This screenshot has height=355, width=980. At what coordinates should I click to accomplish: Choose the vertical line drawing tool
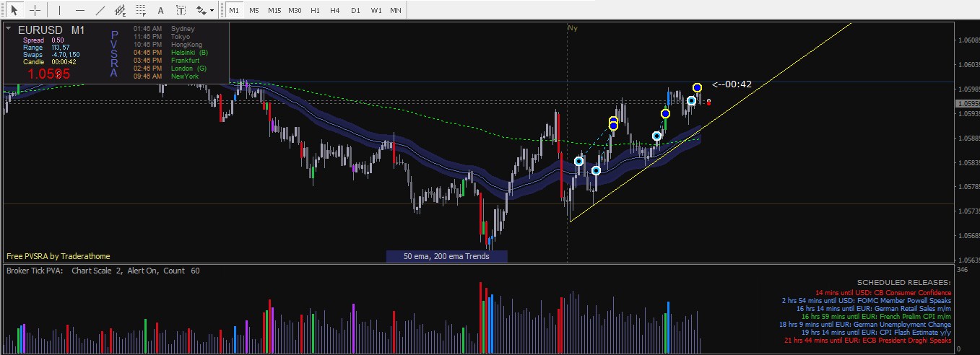click(x=59, y=11)
